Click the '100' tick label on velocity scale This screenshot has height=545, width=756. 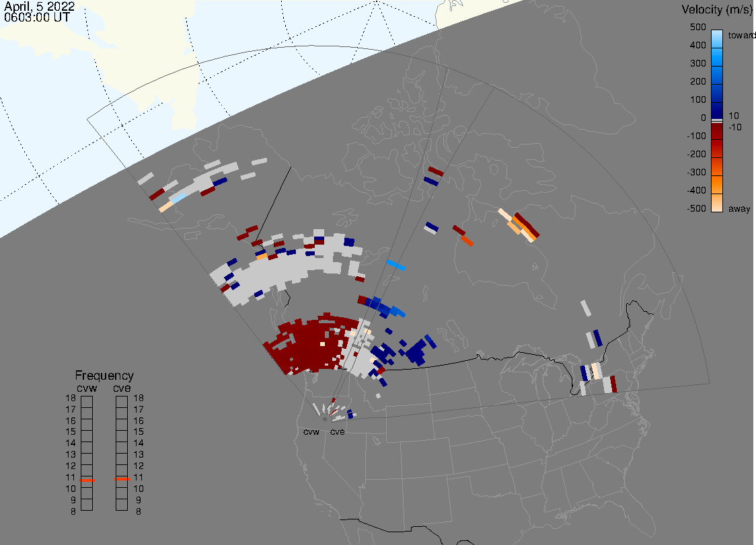point(697,99)
